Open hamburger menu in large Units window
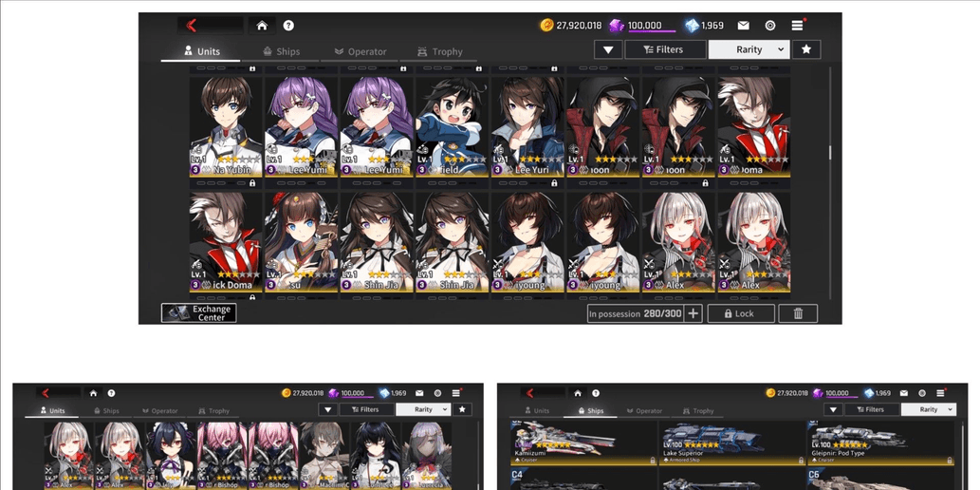The image size is (980, 490). click(x=797, y=26)
